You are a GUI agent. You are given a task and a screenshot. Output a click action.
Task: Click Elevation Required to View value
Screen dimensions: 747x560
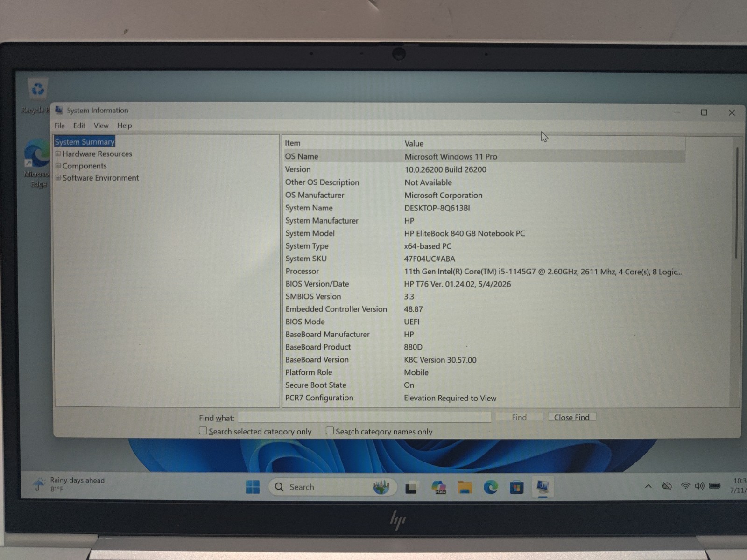click(450, 398)
